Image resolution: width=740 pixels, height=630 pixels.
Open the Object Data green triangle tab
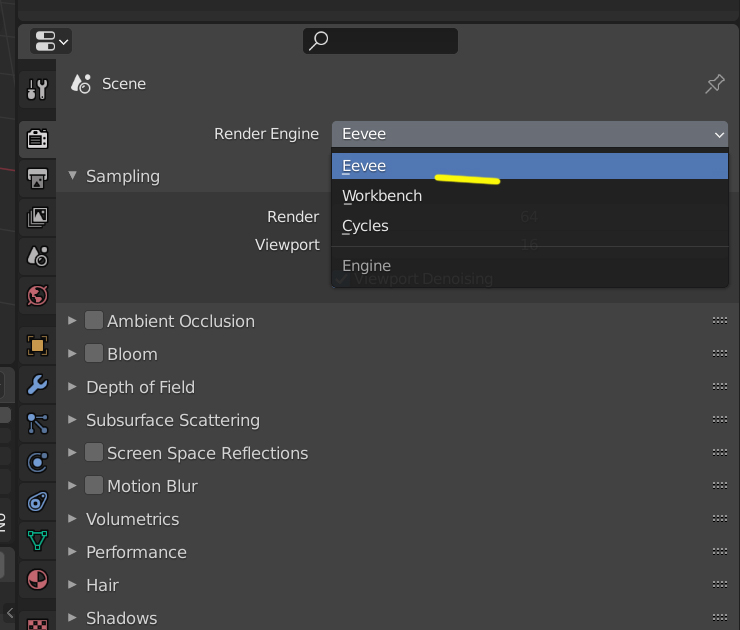click(37, 540)
